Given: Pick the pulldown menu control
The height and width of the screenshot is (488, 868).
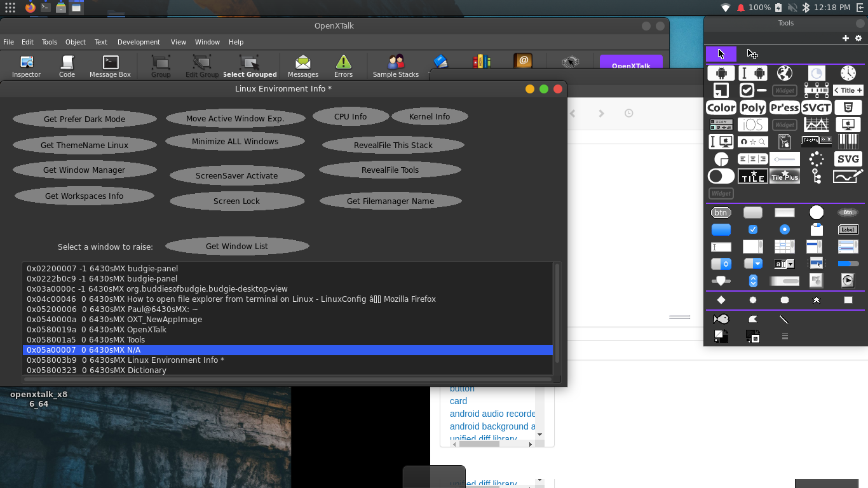Looking at the screenshot, I should [x=753, y=264].
